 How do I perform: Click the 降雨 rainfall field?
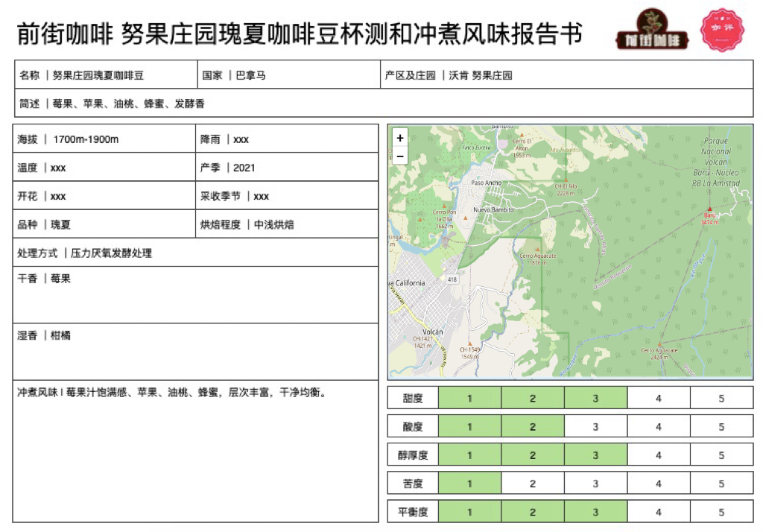tap(287, 139)
